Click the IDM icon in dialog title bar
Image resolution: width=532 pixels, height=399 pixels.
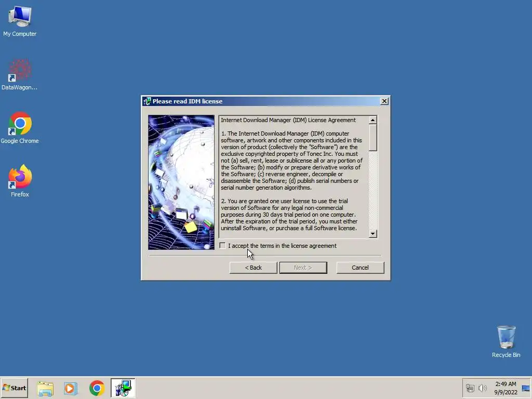pyautogui.click(x=147, y=101)
